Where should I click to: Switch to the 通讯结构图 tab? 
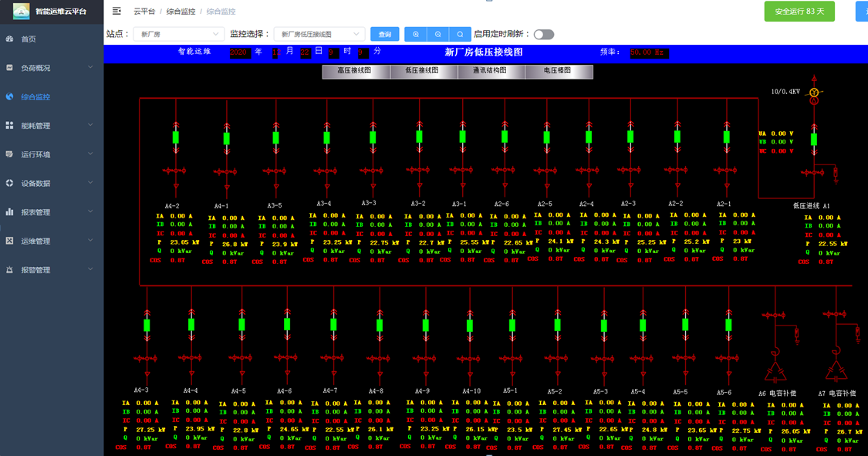click(489, 71)
